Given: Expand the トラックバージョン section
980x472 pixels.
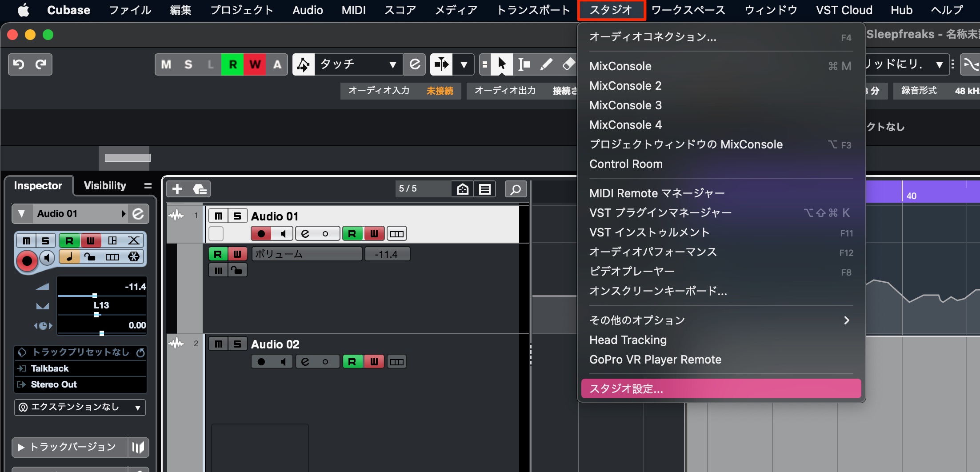Looking at the screenshot, I should point(21,447).
